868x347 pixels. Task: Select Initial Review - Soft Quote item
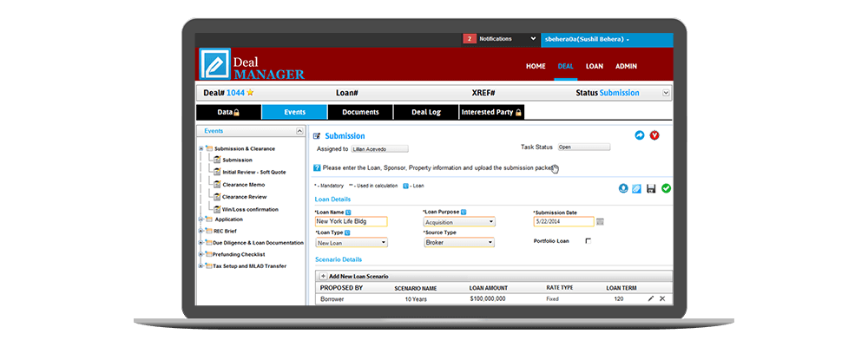click(x=254, y=172)
